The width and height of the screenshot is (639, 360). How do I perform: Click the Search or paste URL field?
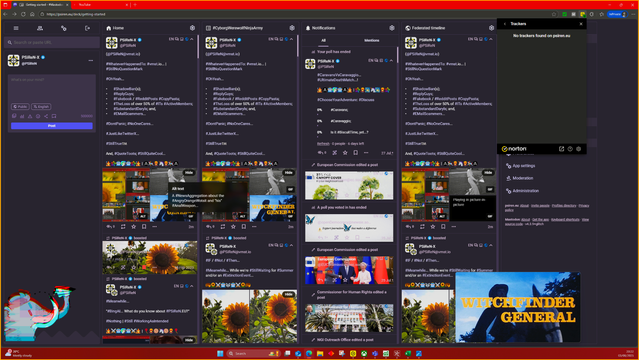pyautogui.click(x=52, y=42)
